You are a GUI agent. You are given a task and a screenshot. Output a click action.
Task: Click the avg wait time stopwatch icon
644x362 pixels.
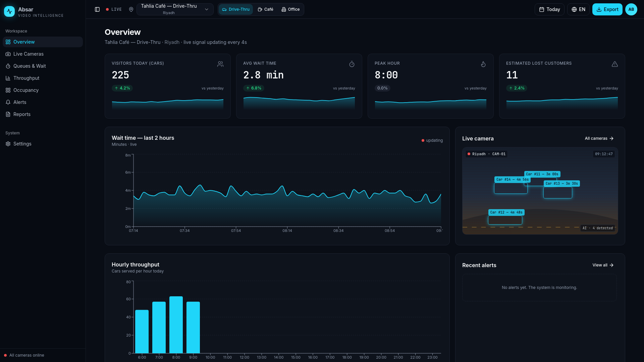352,64
